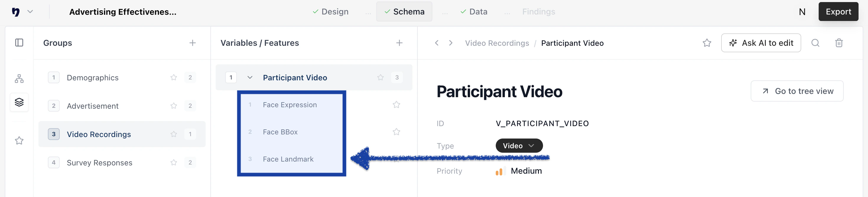The image size is (868, 197).
Task: Click the Export button
Action: [838, 12]
